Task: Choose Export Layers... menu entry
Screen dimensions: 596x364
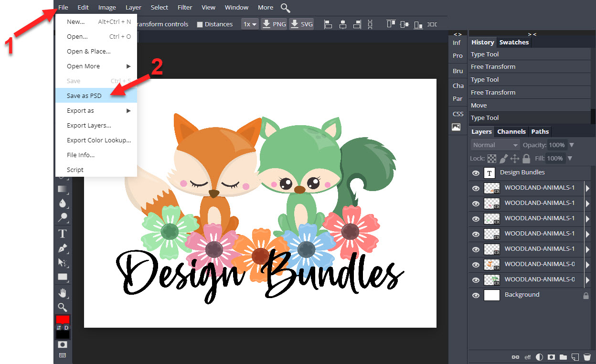Action: pos(96,125)
